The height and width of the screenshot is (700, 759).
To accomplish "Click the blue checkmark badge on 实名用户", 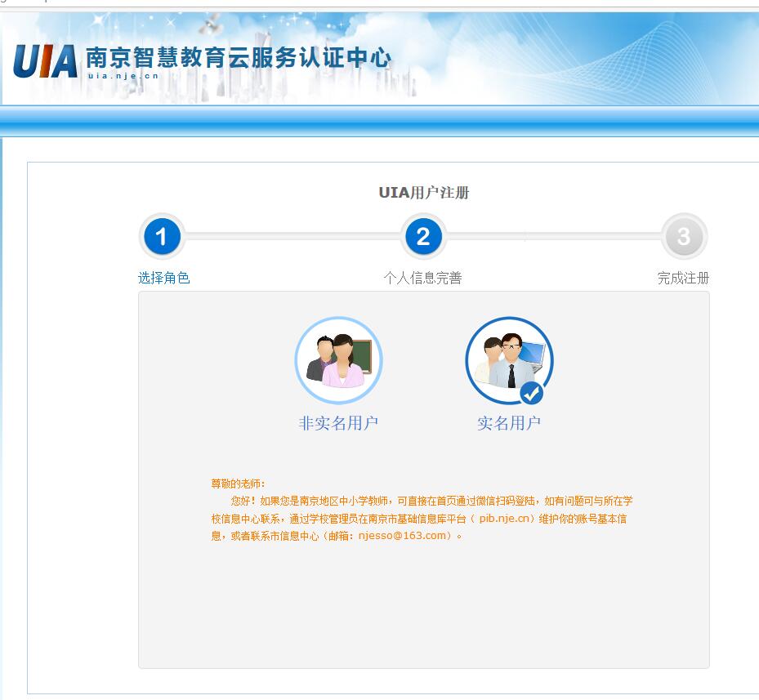I will (x=532, y=393).
